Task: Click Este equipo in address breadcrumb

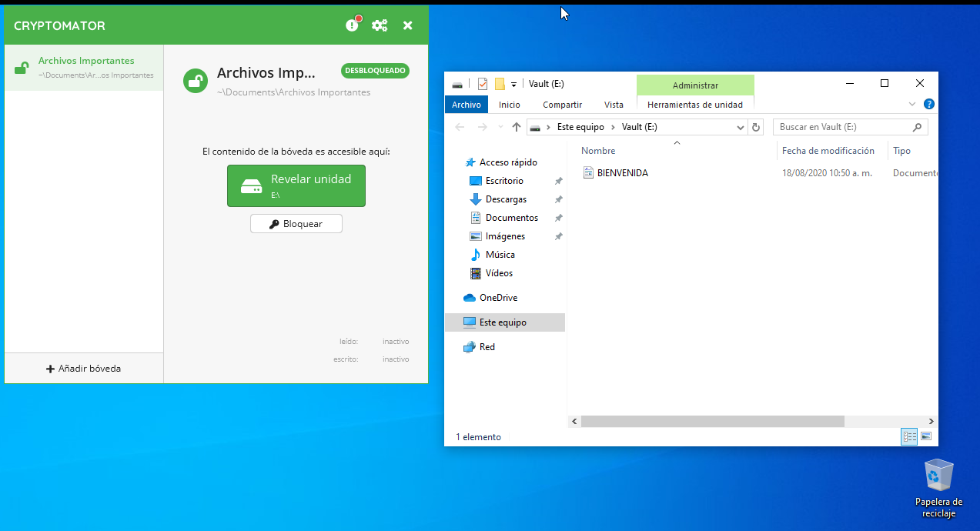Action: tap(581, 127)
